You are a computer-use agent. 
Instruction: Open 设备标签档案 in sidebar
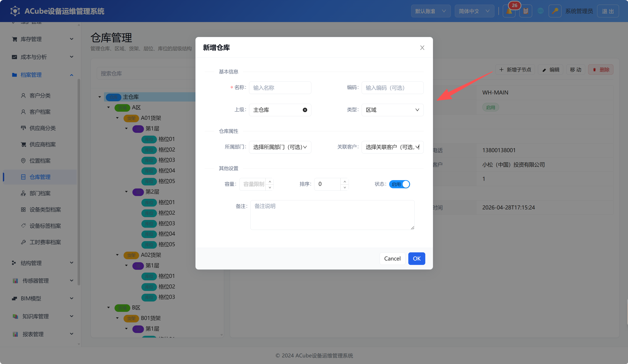(x=40, y=226)
